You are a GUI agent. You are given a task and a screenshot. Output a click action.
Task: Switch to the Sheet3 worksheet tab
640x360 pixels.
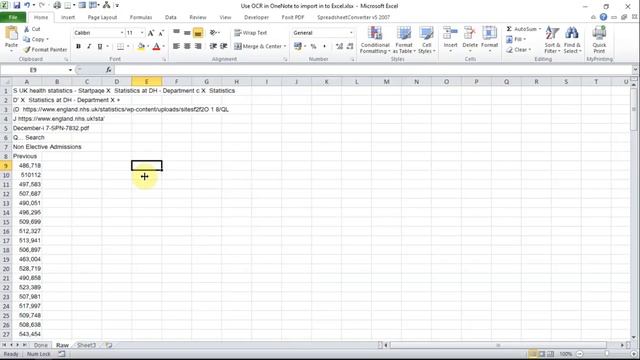pos(87,345)
